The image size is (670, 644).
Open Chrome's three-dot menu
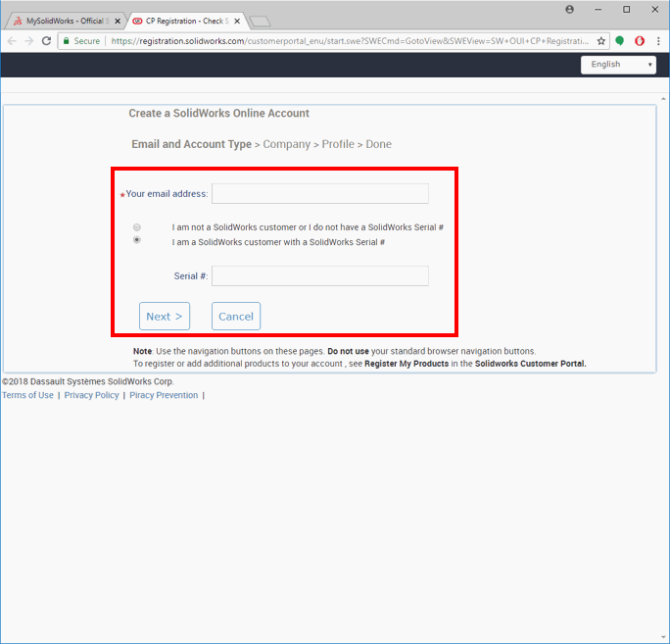tap(658, 41)
